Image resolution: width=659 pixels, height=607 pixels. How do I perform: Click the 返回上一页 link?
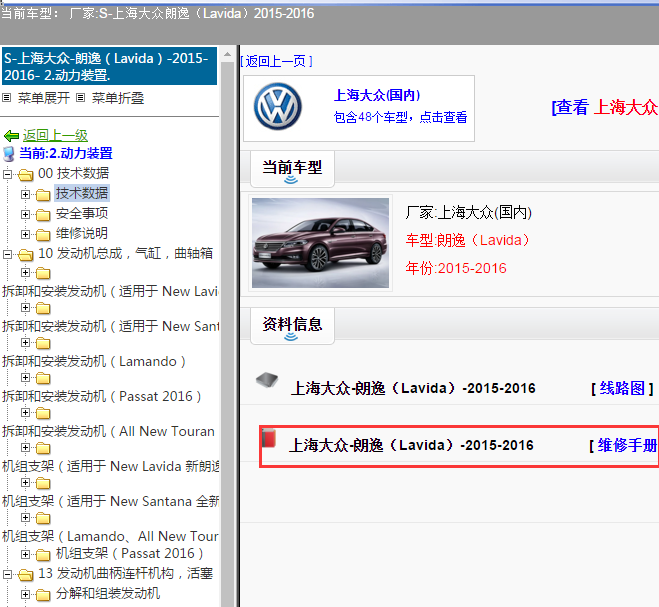277,61
